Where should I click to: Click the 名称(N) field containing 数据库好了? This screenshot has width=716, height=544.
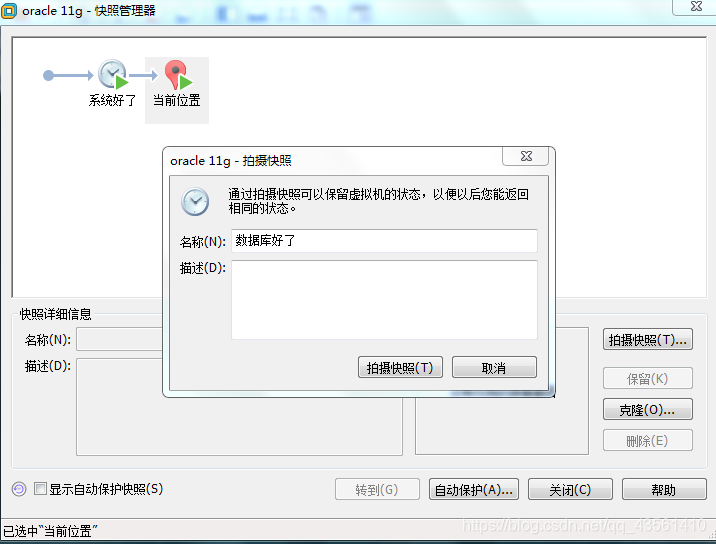(384, 241)
